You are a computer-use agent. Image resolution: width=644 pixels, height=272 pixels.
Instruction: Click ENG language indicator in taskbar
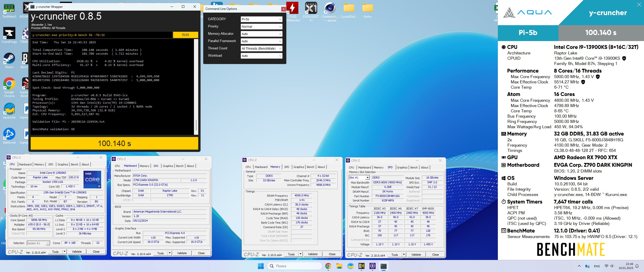597,266
